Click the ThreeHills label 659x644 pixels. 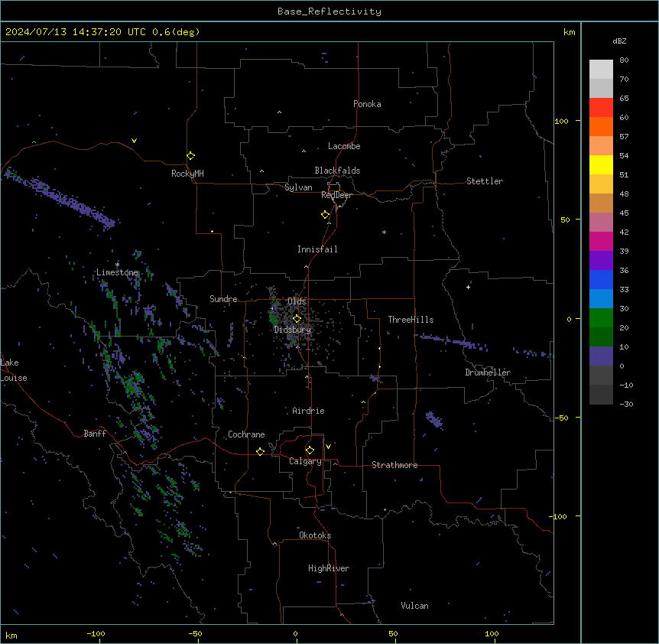tap(411, 320)
